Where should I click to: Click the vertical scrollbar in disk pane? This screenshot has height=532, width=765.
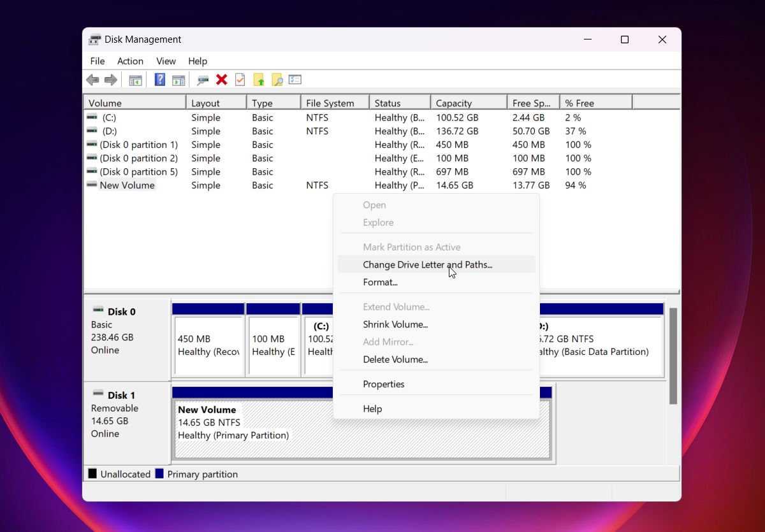(x=673, y=356)
